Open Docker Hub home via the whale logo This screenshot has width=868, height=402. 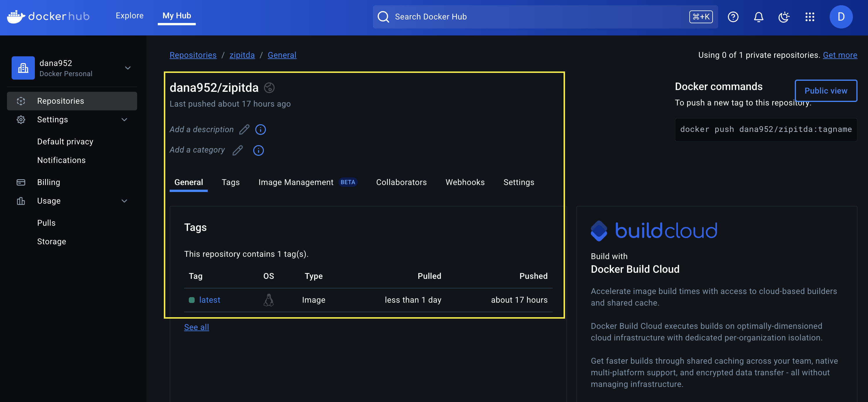pos(17,17)
